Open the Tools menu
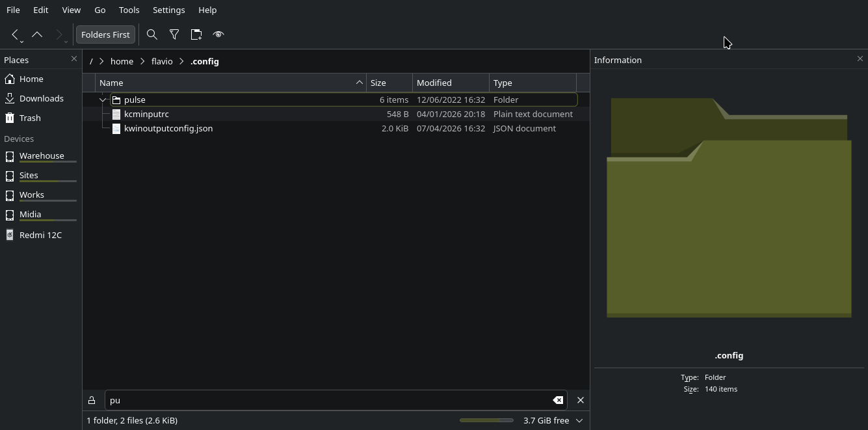The height and width of the screenshot is (430, 868). click(x=129, y=10)
